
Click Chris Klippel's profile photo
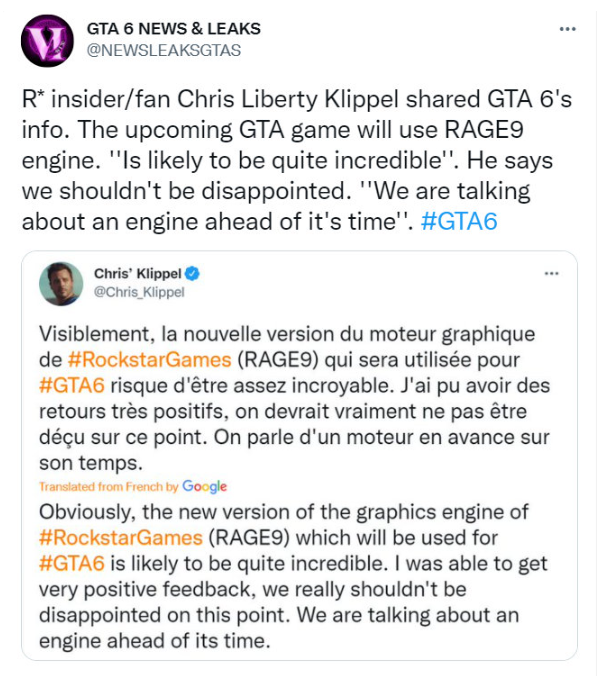[61, 284]
